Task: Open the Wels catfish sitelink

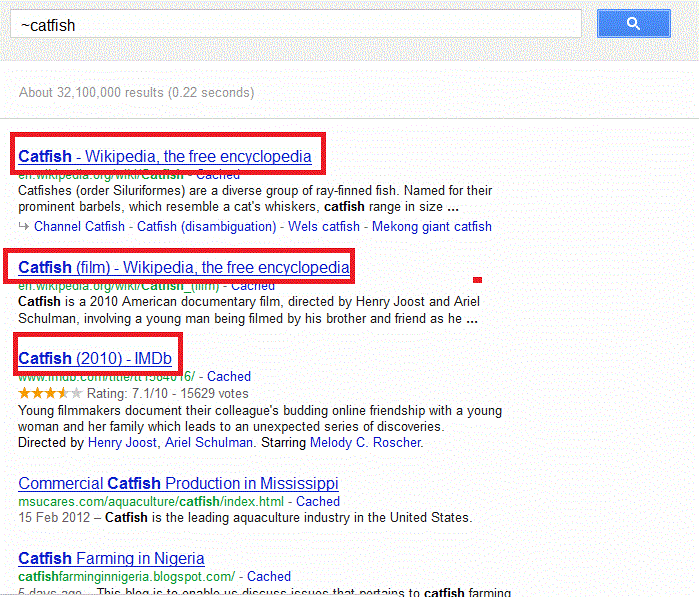Action: coord(324,226)
